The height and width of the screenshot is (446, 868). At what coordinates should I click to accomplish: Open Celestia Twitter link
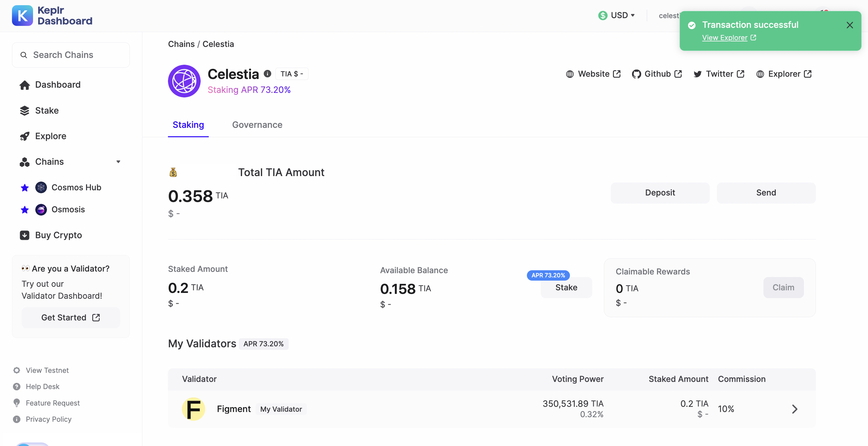pyautogui.click(x=719, y=74)
